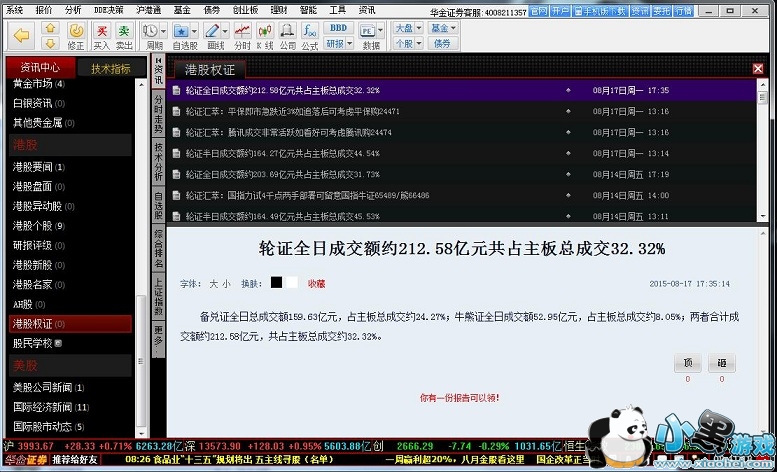This screenshot has height=472, width=777.
Task: Expand the 画线 dropdown arrow
Action: click(225, 31)
